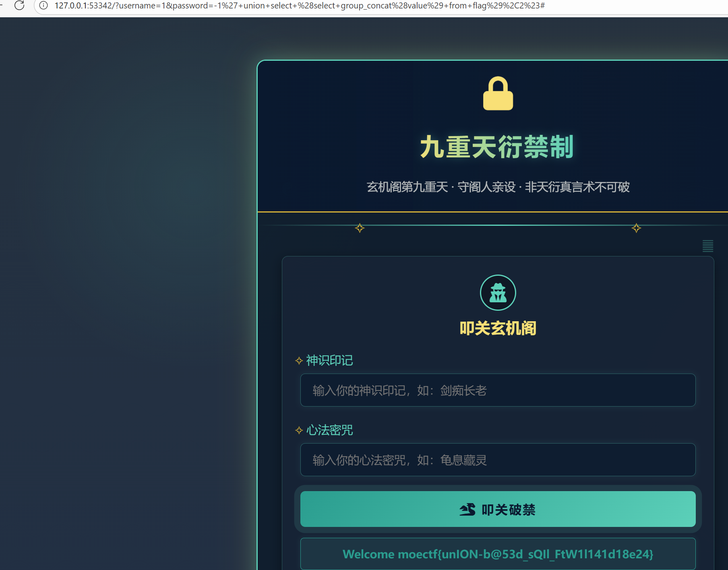Image resolution: width=728 pixels, height=570 pixels.
Task: Click the browser address bar URL
Action: coord(299,6)
